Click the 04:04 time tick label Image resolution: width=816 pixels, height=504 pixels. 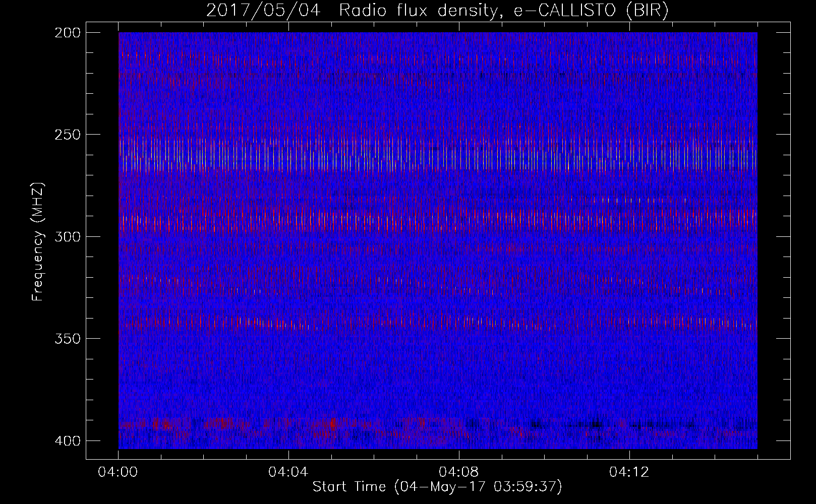click(x=288, y=472)
